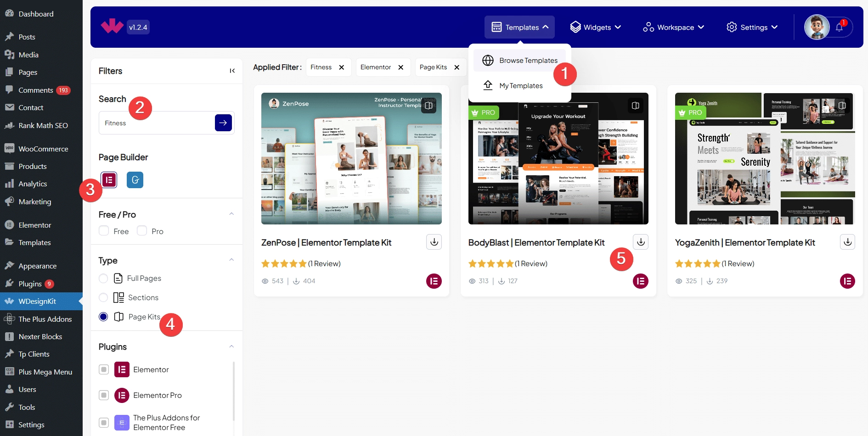Collapse the Free / Pro filter section

tap(231, 214)
